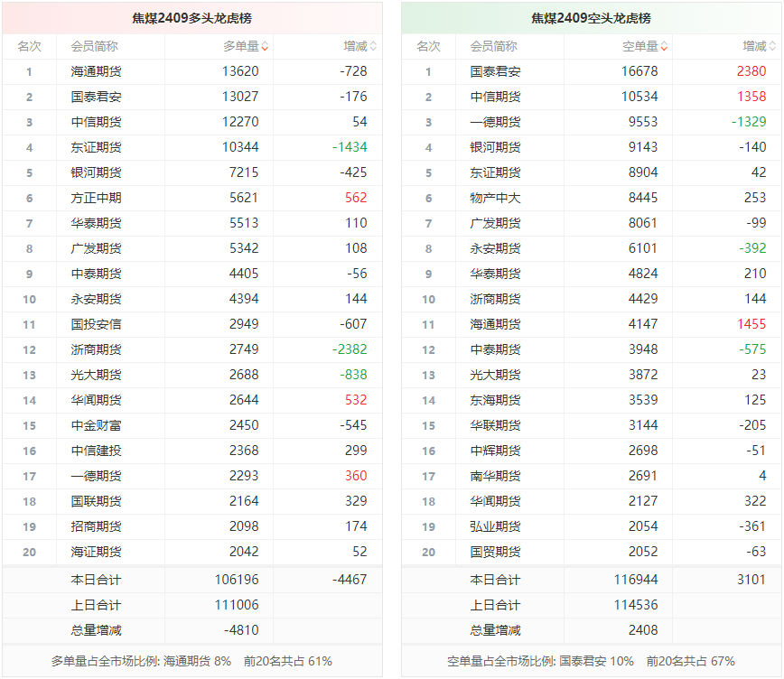Click long total 106196 value
Viewport: 784px width, 679px height.
click(237, 580)
